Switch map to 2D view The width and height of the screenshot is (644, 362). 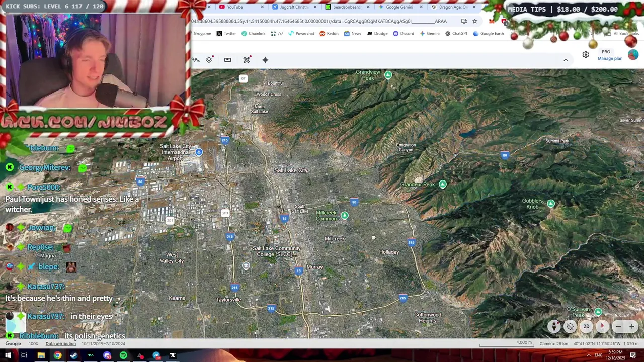pos(586,327)
